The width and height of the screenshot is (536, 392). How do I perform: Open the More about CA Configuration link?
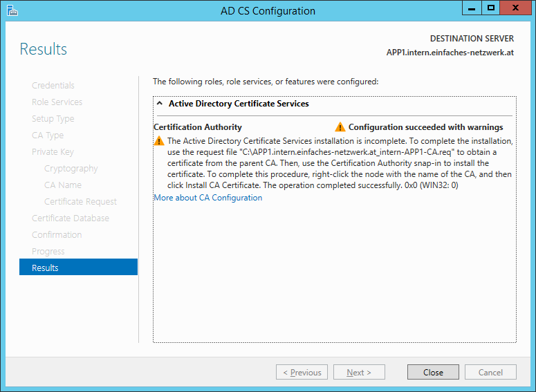tap(207, 198)
